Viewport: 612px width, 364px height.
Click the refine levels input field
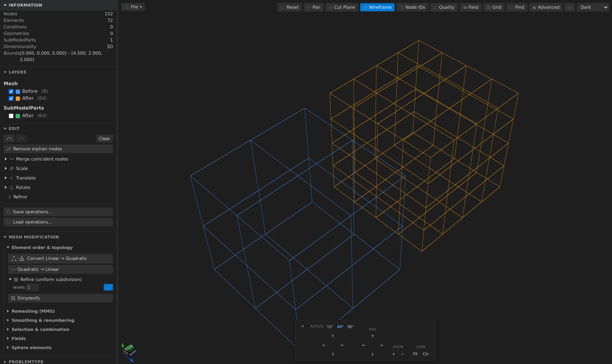pyautogui.click(x=32, y=287)
